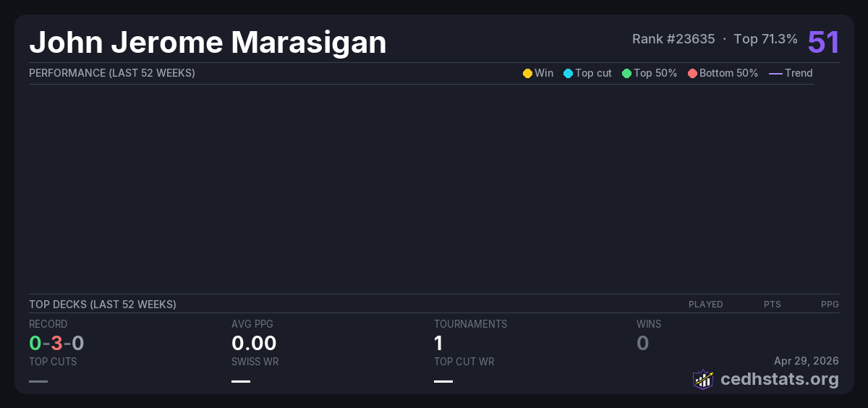The height and width of the screenshot is (408, 868).
Task: Select the Top Decks (Last 52 Weeks) header
Action: (x=102, y=305)
